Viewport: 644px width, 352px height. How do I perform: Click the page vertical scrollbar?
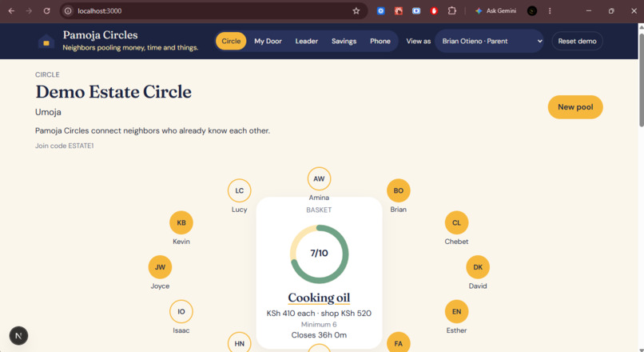coord(641,81)
